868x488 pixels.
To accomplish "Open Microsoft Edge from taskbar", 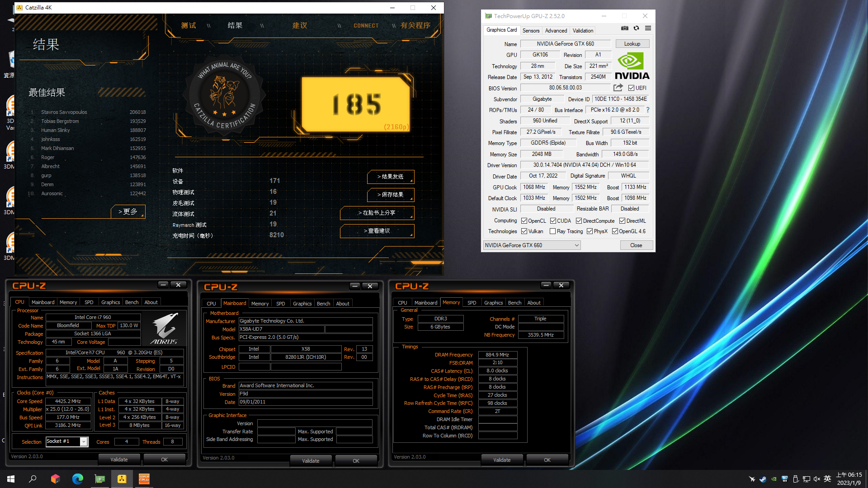I will click(x=77, y=479).
